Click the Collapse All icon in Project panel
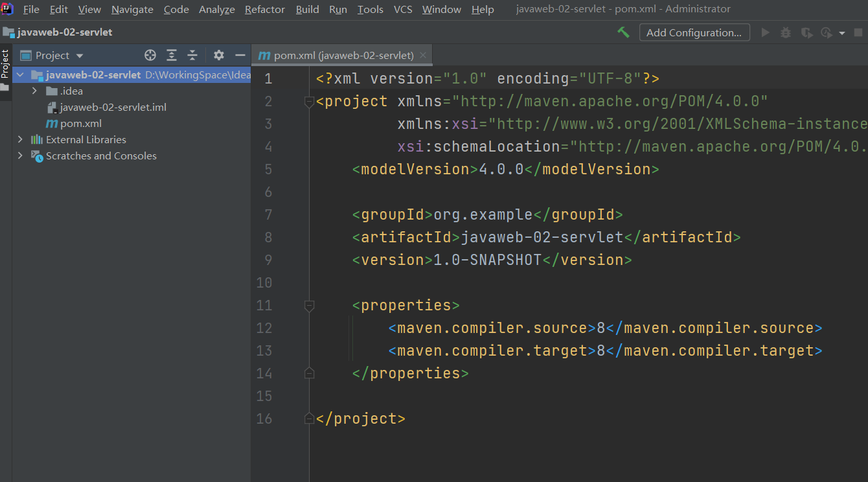Image resolution: width=868 pixels, height=482 pixels. pyautogui.click(x=192, y=55)
